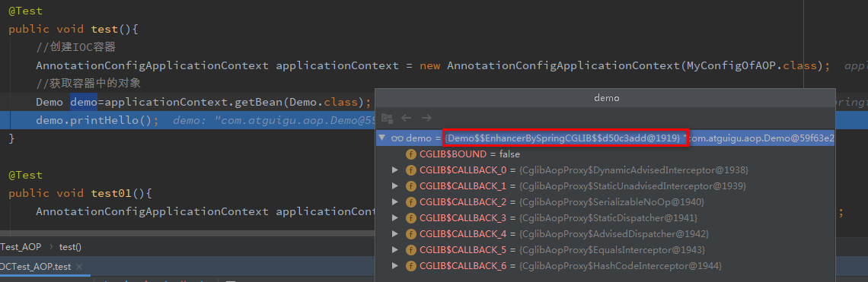
Task: Click the editor horizontal scrollbar
Action: coord(187,234)
